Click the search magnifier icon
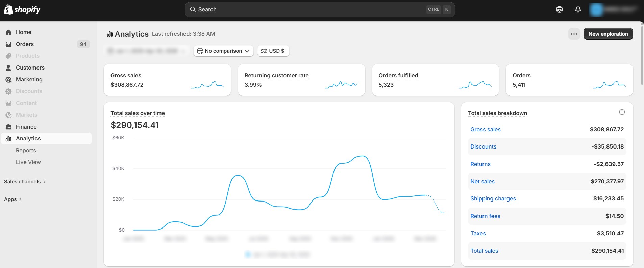Viewport: 644px width, 268px height. [193, 9]
